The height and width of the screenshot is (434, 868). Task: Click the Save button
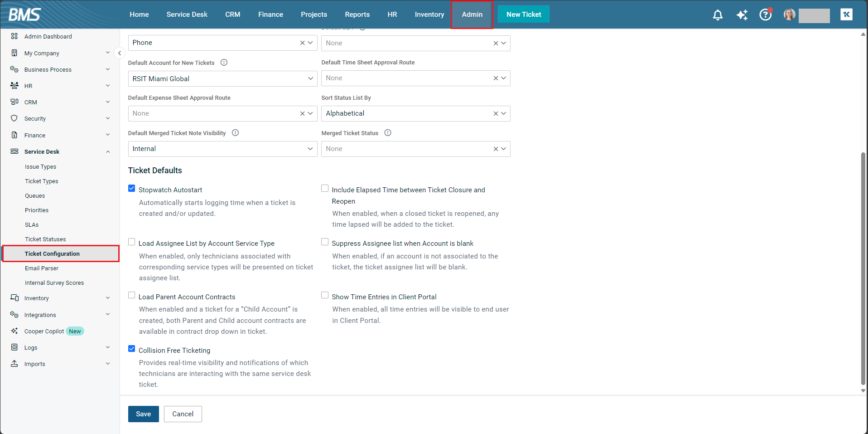coord(143,414)
